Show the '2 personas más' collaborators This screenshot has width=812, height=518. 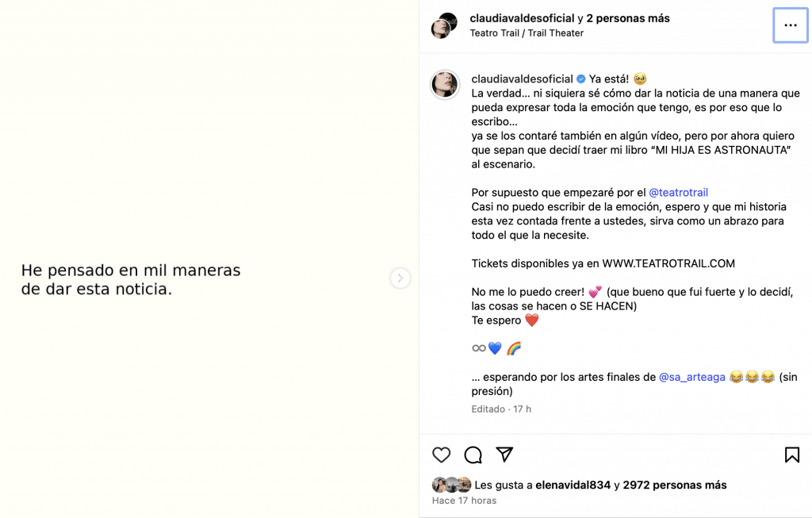628,18
